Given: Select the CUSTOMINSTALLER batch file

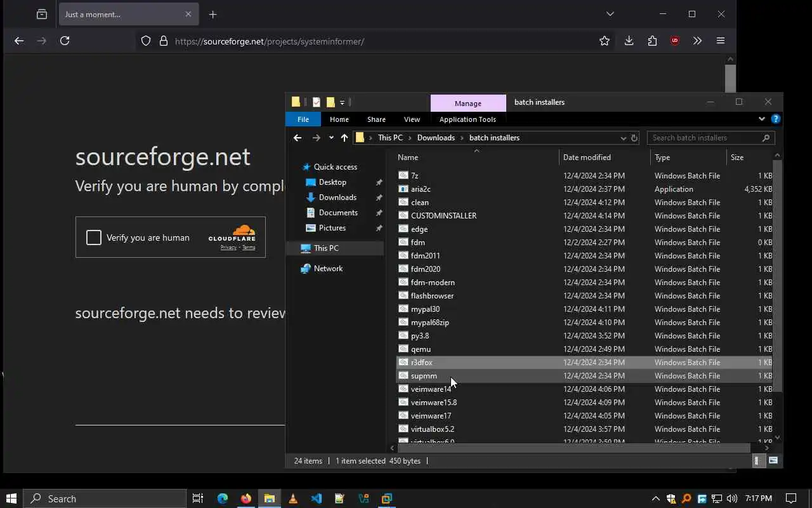Looking at the screenshot, I should click(584, 216).
